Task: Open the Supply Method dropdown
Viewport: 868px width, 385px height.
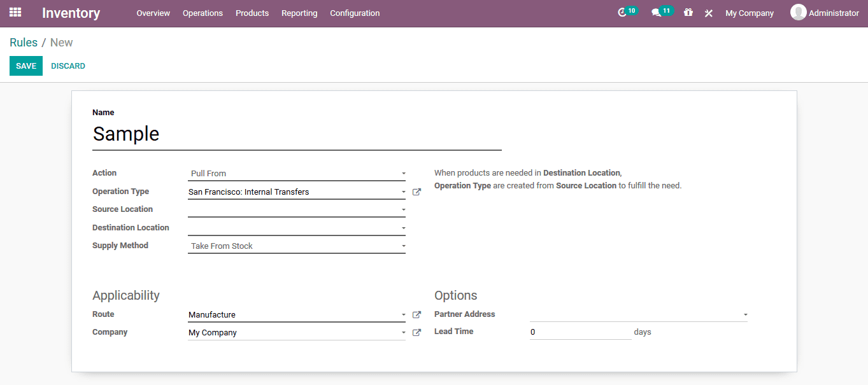Action: (402, 246)
